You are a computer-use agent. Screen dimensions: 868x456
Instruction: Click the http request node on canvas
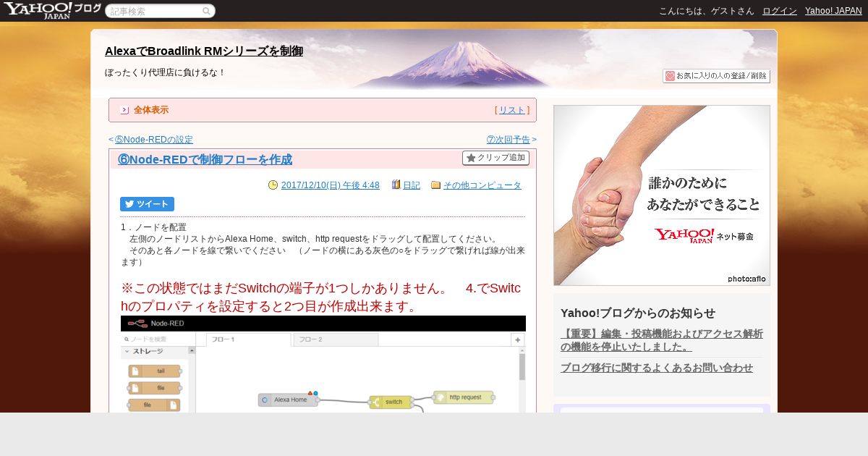coord(464,397)
